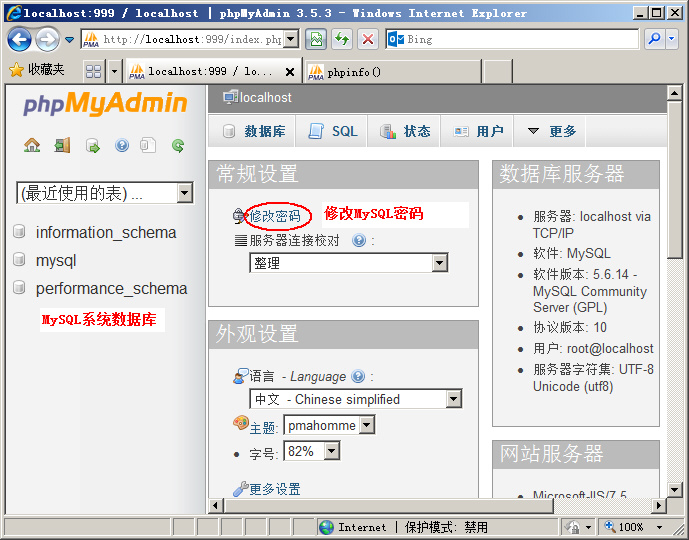Click the horizontal scrollbar left arrow
Screen dimensions: 689x540
click(x=215, y=505)
